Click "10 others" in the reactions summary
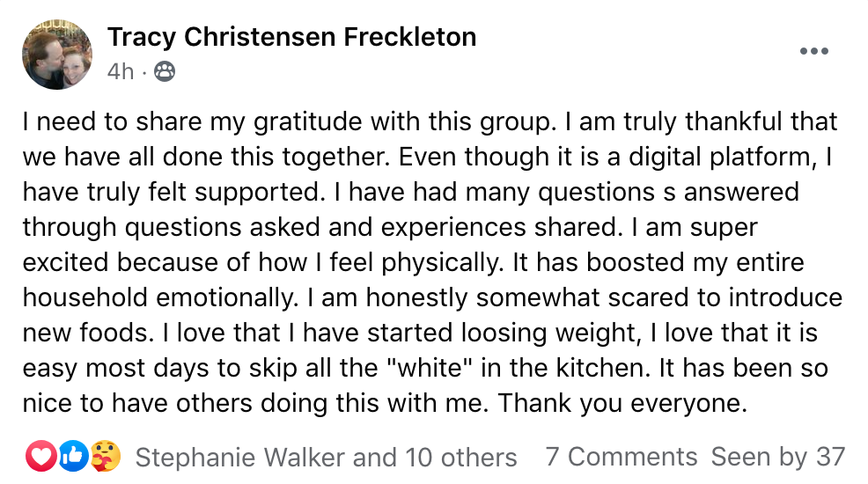868x484 pixels. pos(461,458)
